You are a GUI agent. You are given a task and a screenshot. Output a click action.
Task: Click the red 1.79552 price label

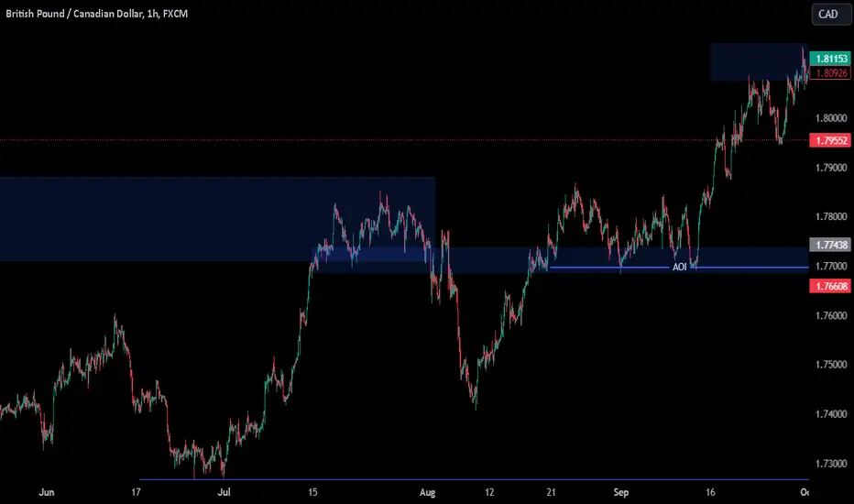[830, 140]
